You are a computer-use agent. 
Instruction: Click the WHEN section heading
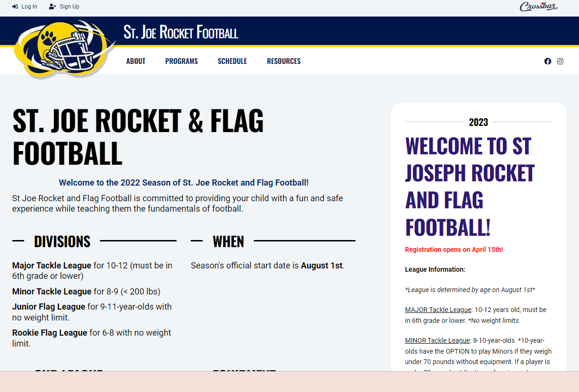[228, 241]
